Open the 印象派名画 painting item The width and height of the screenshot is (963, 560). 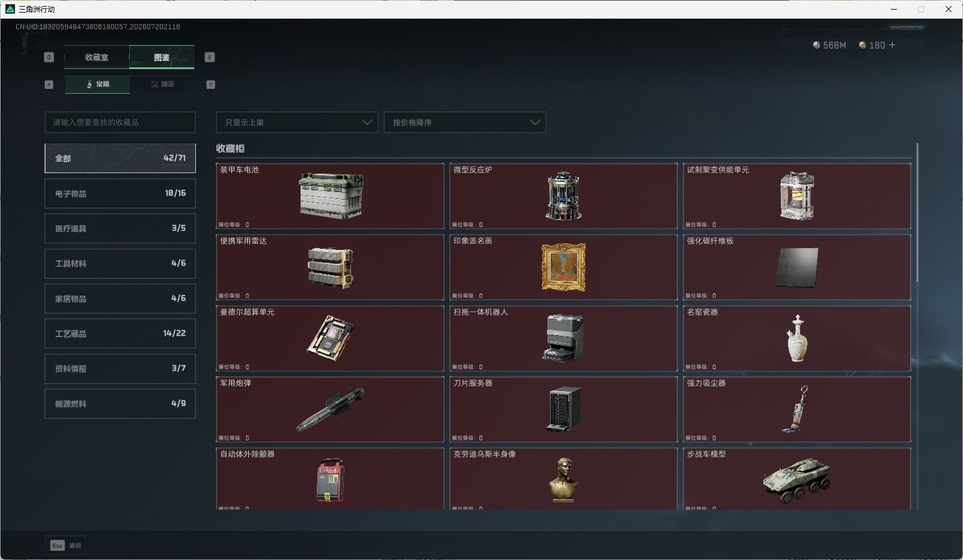563,267
